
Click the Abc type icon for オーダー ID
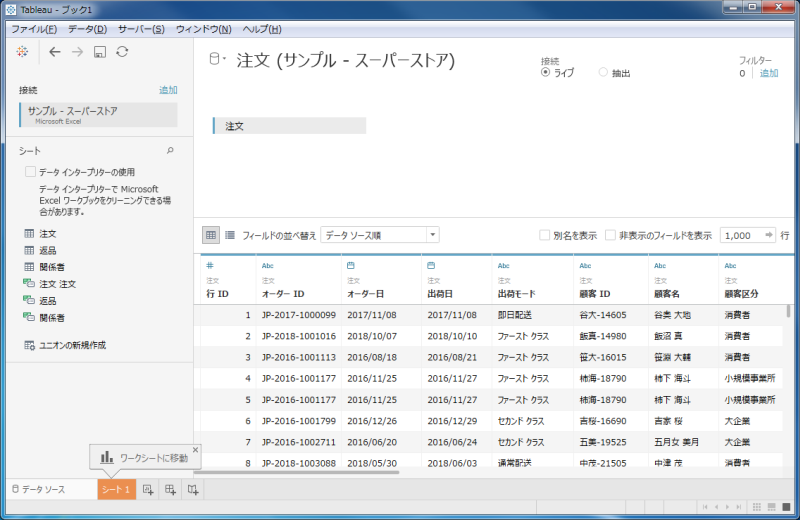click(268, 266)
